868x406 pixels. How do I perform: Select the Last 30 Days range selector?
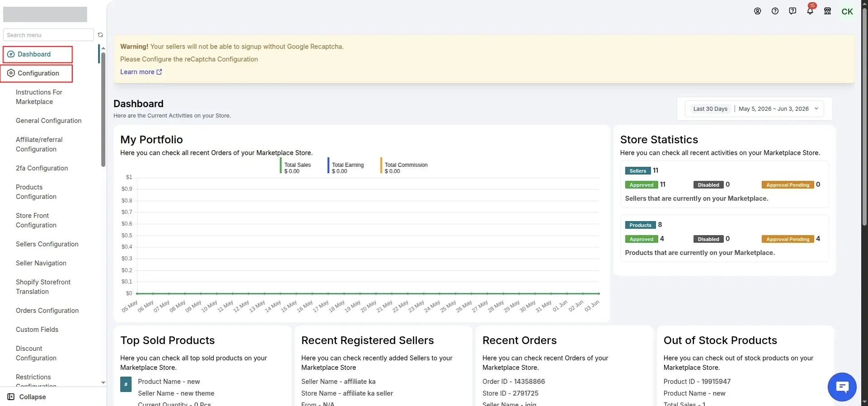710,109
